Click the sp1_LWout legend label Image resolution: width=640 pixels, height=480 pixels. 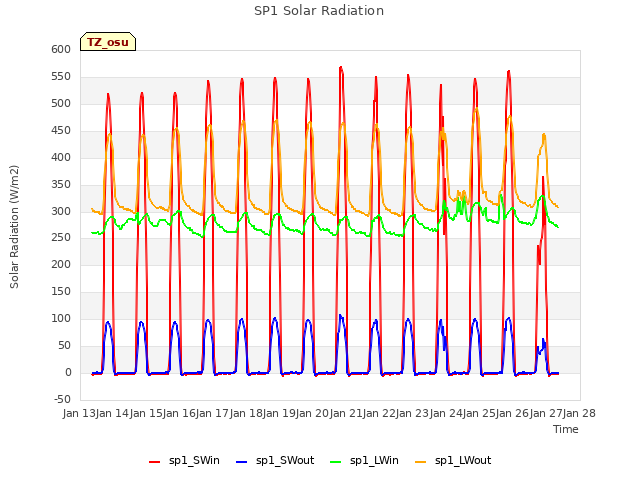(463, 460)
